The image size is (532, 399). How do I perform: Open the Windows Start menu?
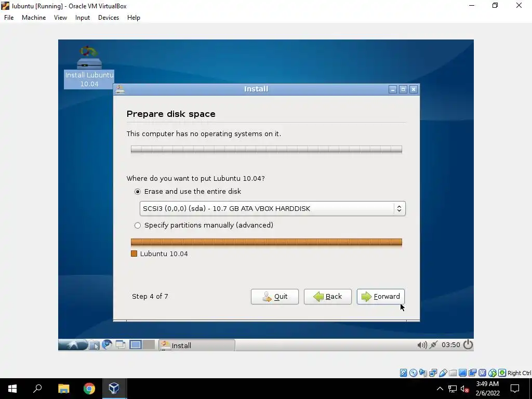click(x=12, y=389)
